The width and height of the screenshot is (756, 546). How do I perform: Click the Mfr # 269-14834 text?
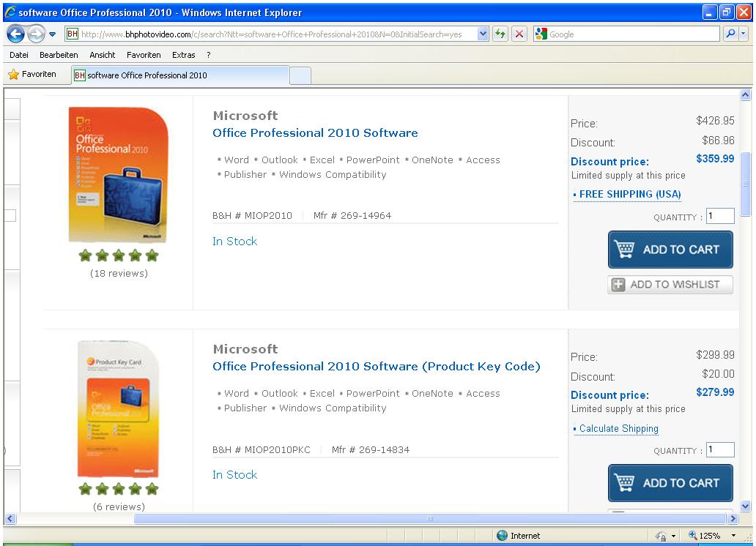pos(371,449)
